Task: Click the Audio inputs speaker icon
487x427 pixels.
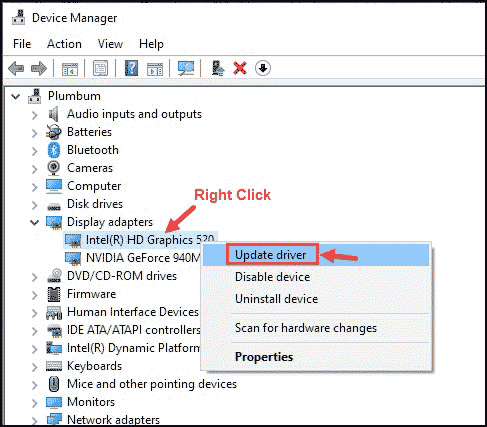Action: click(53, 114)
